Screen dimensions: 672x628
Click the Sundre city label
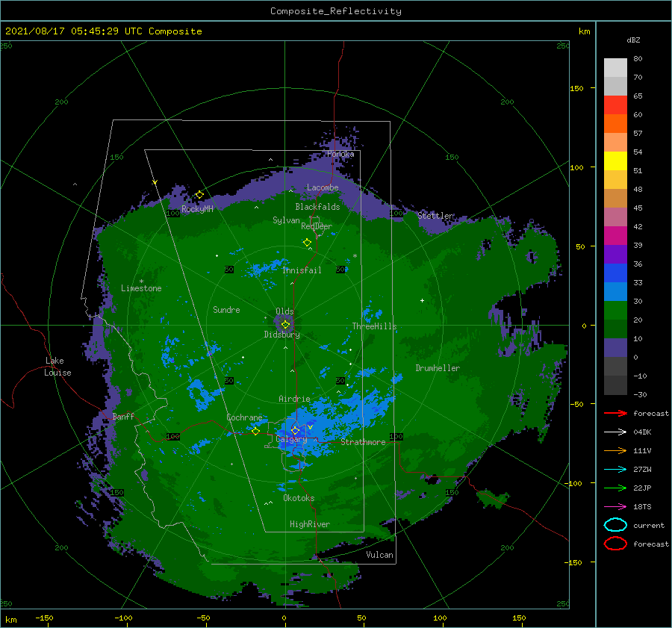tap(226, 309)
